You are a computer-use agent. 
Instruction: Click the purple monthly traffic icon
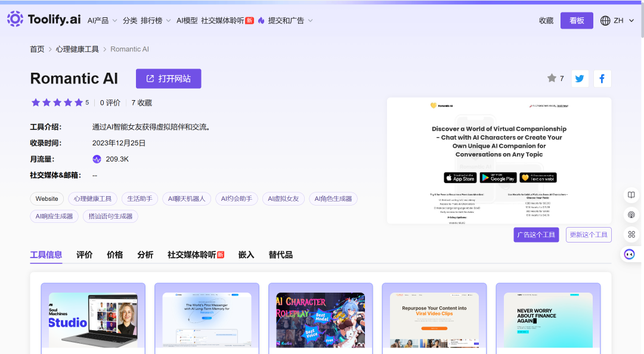point(97,159)
